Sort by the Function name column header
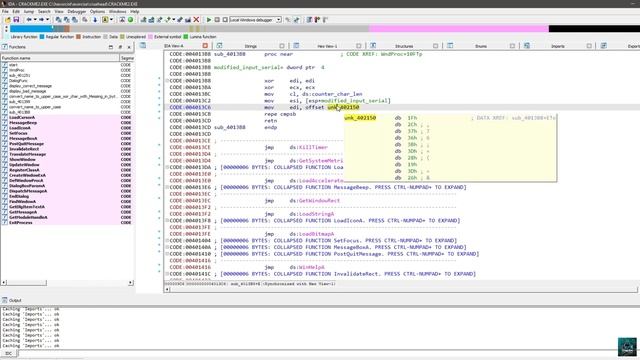The width and height of the screenshot is (640, 360). 60,58
